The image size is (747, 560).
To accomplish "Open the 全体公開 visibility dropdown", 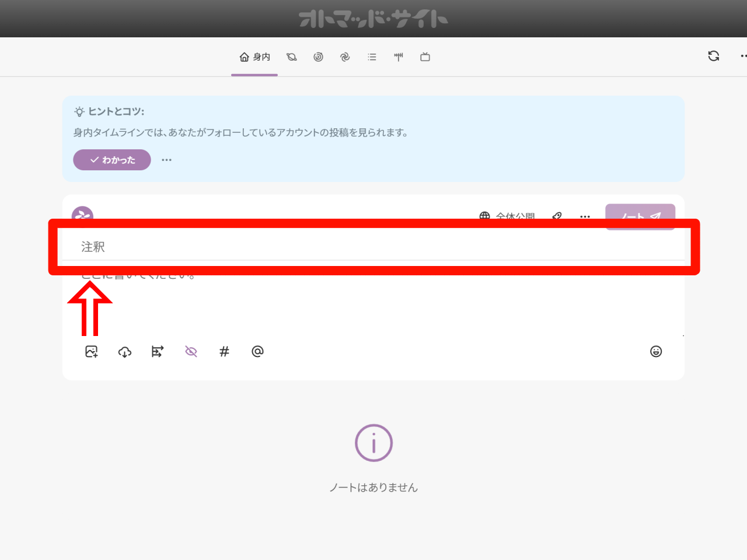I will pos(508,216).
